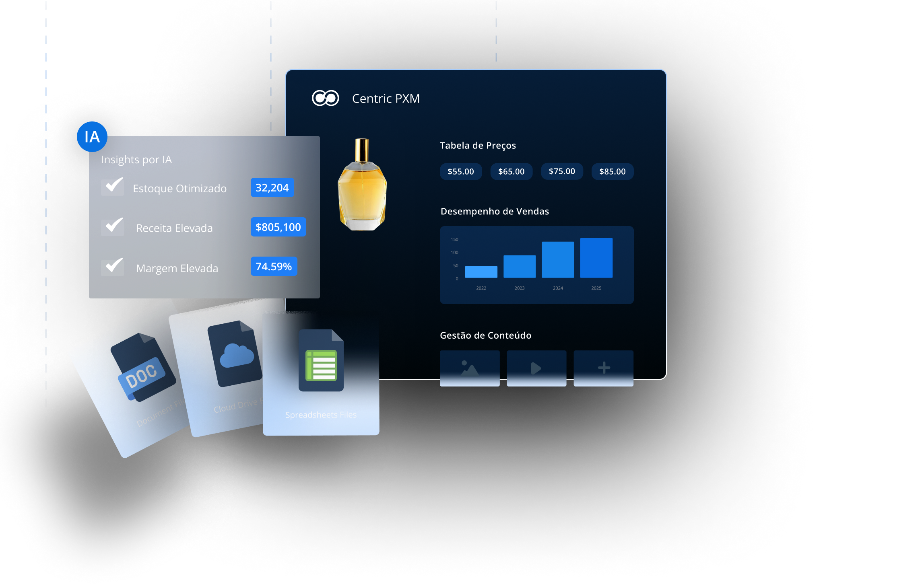924x584 pixels.
Task: Uncheck the Receita Elevada checkbox
Action: 112,227
